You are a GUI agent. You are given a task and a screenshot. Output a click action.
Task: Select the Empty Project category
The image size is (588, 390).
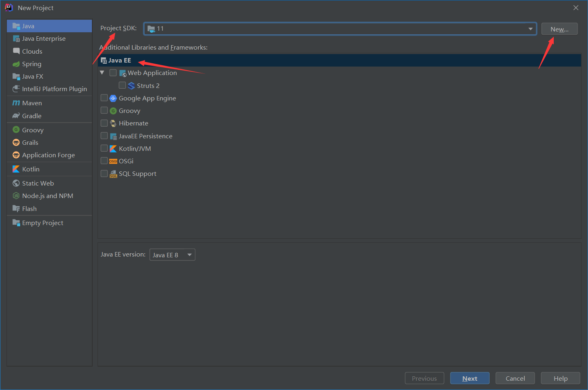click(42, 223)
